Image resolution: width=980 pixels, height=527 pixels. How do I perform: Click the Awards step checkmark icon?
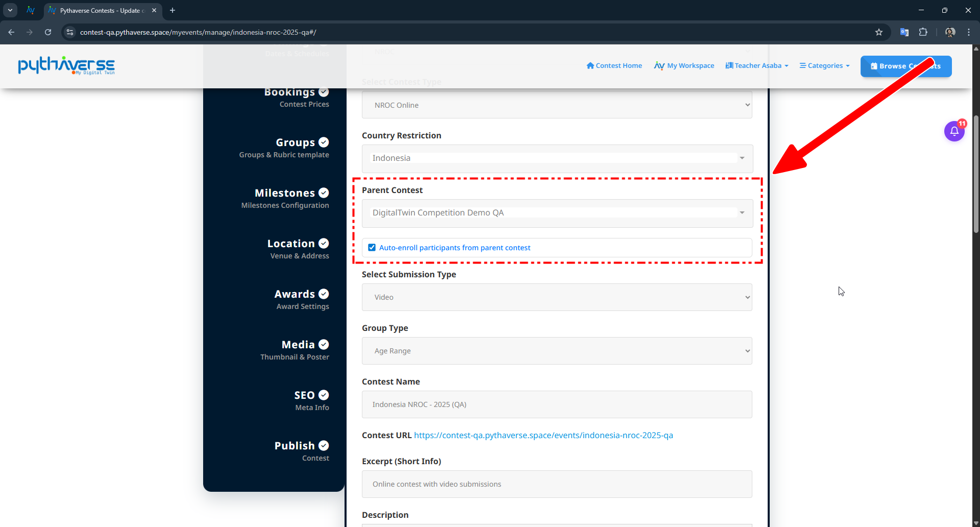pos(324,294)
